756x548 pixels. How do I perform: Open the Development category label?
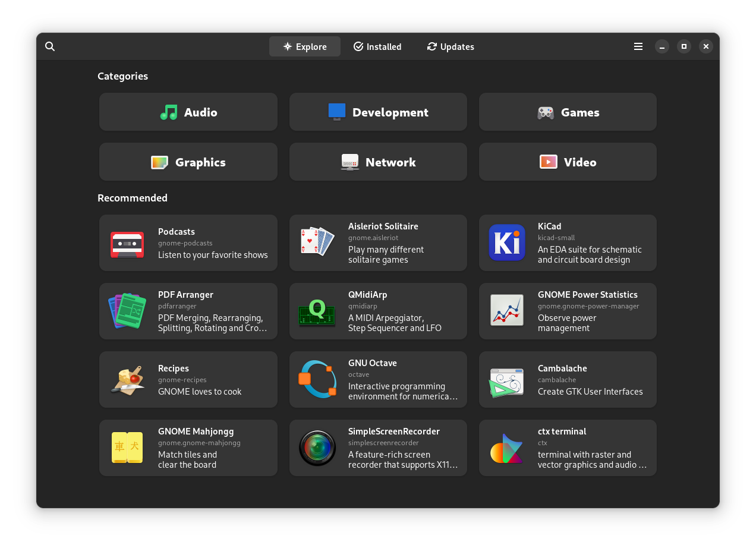390,112
